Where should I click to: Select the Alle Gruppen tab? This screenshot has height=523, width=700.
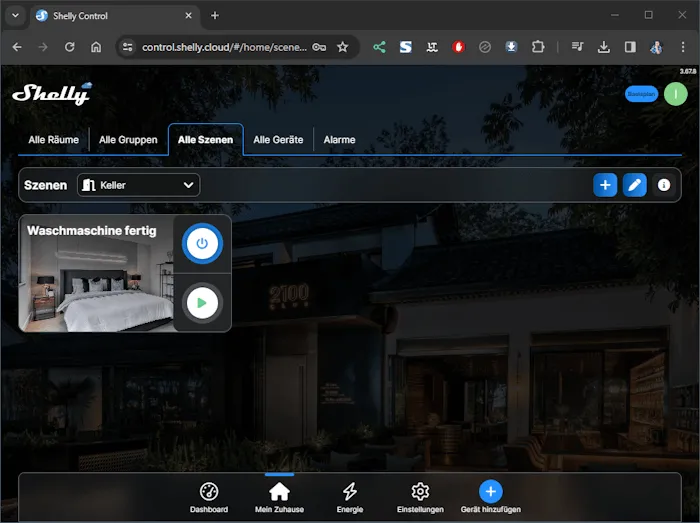coord(128,140)
